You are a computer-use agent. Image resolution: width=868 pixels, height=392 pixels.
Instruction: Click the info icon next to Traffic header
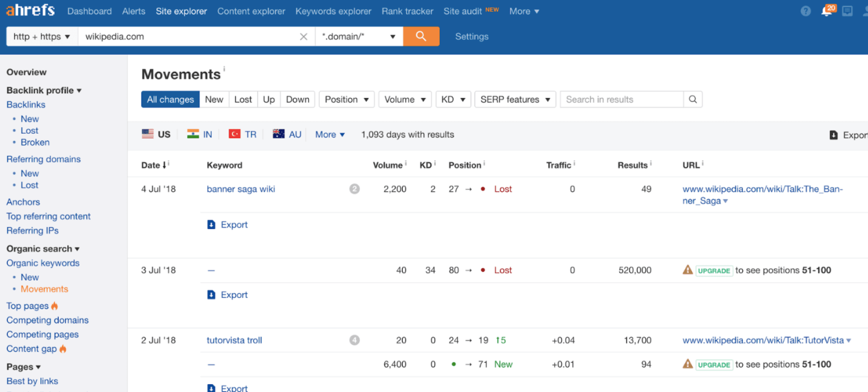click(x=575, y=163)
